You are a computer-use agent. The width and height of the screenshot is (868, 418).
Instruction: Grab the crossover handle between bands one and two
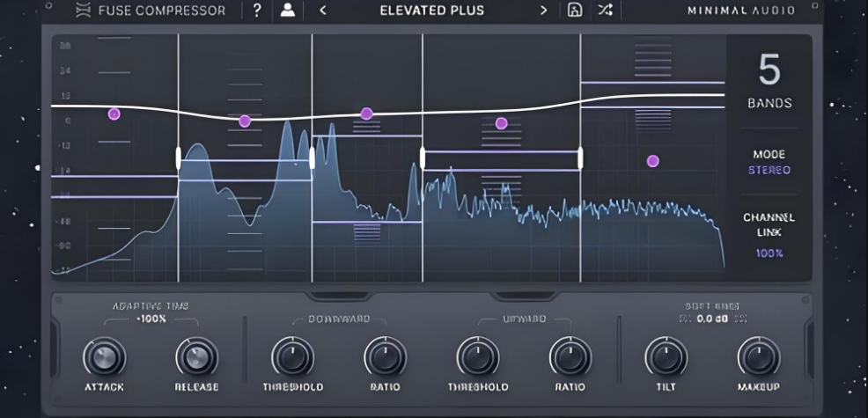click(x=178, y=158)
